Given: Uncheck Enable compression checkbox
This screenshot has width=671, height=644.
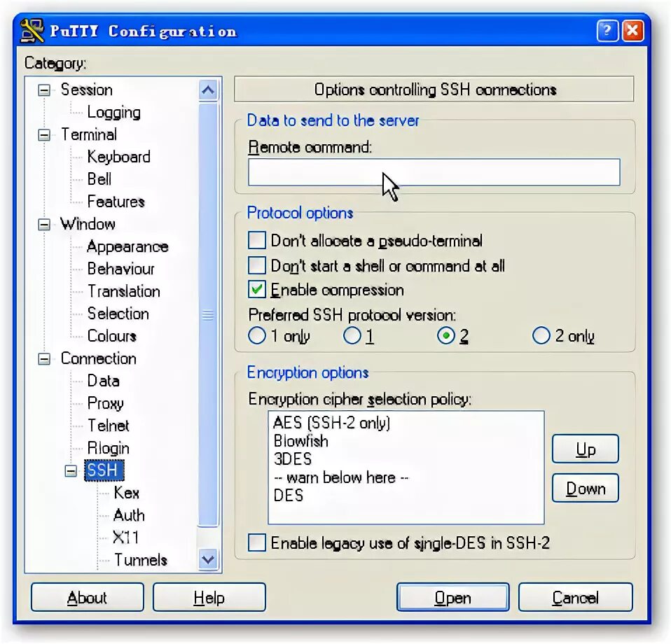Looking at the screenshot, I should coord(257,290).
